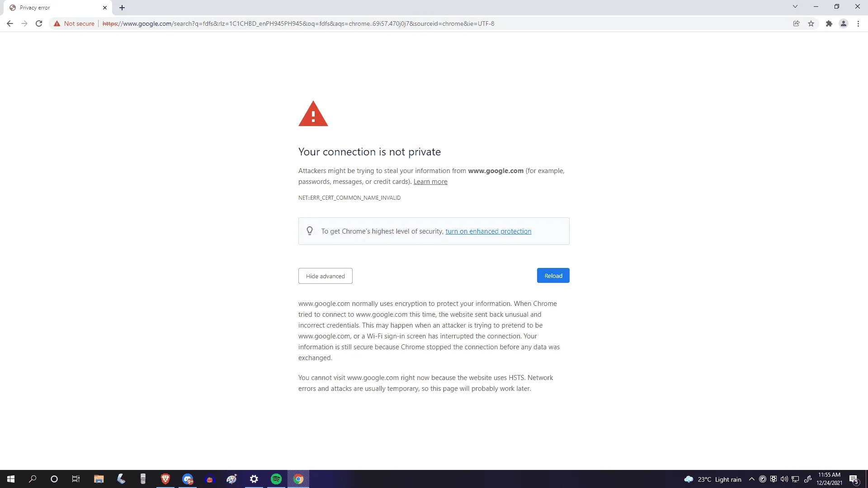Expand hidden system tray icons chevron
Screen dimensions: 868x488
point(751,479)
